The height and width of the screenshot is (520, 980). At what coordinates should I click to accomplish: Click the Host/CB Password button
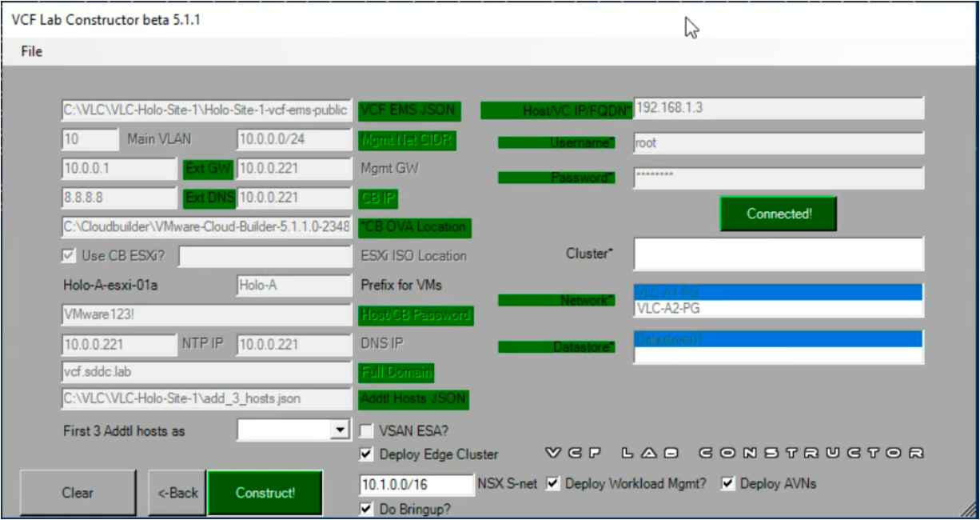414,315
